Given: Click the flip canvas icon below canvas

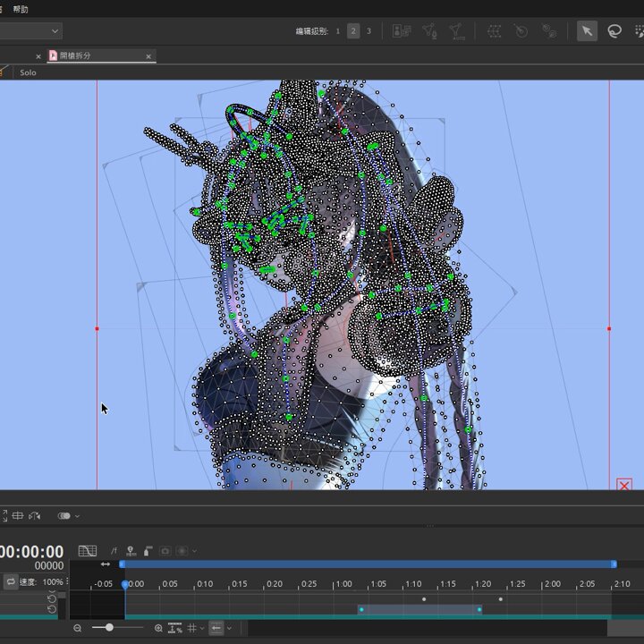Looking at the screenshot, I should (x=35, y=516).
